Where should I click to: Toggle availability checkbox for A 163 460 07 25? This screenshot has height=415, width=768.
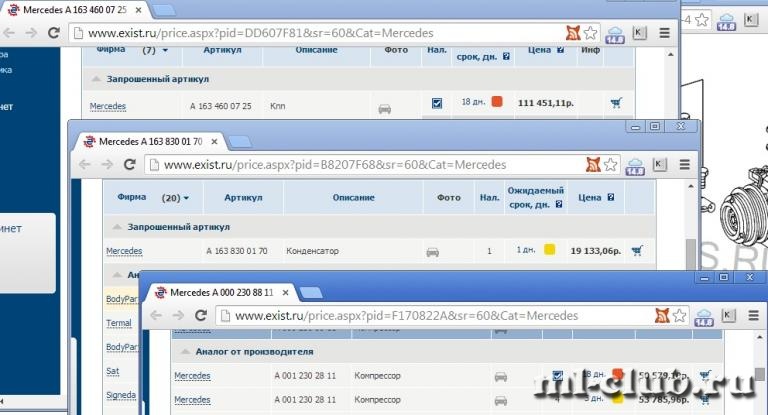click(437, 103)
